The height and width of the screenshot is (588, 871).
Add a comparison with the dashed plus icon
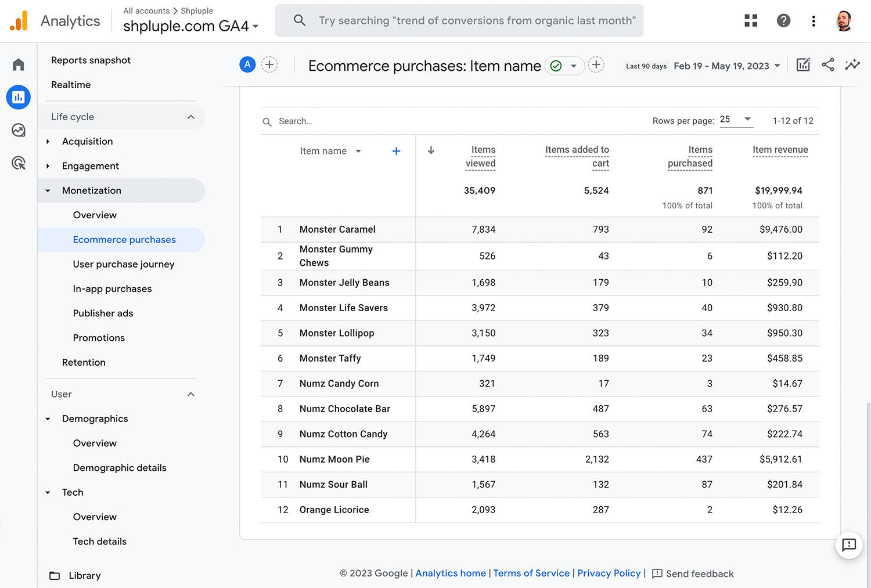point(269,64)
